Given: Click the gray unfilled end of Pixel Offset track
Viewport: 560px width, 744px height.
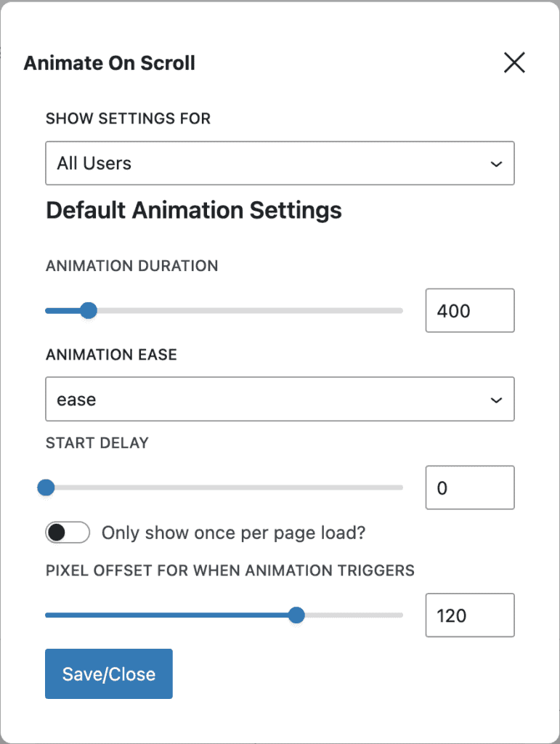Looking at the screenshot, I should (x=354, y=615).
